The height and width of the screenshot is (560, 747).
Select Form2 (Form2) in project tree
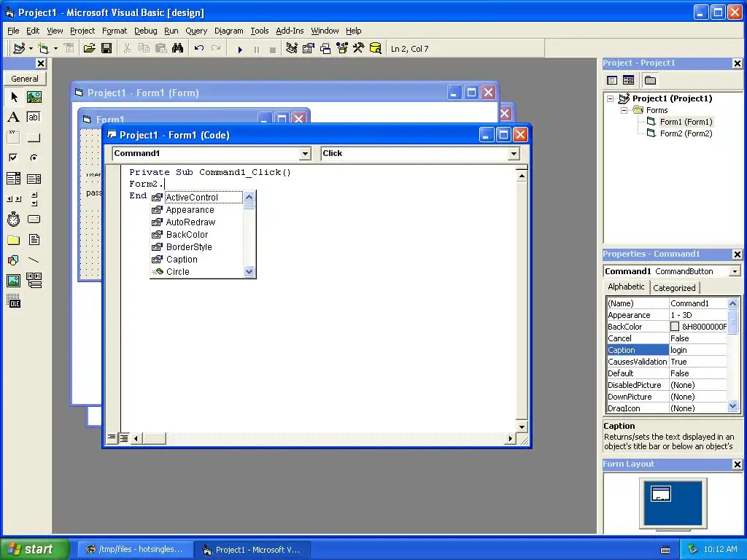[x=686, y=133]
